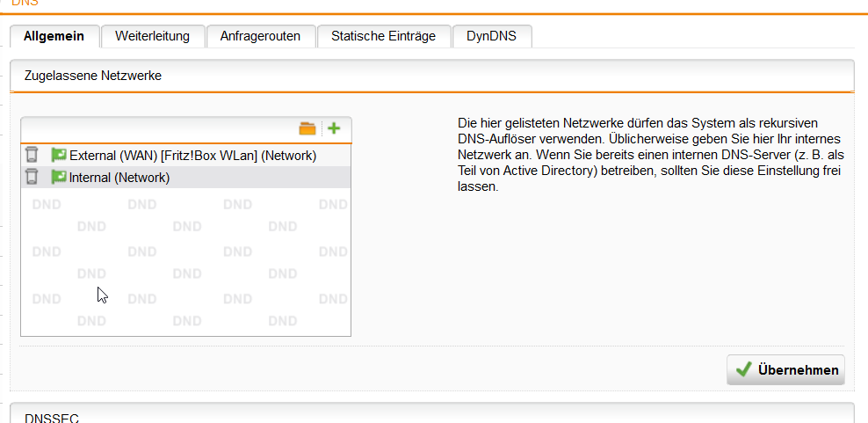Collapse the Zugelassene Netzwerke section header
Screen dimensions: 868x423
431,76
